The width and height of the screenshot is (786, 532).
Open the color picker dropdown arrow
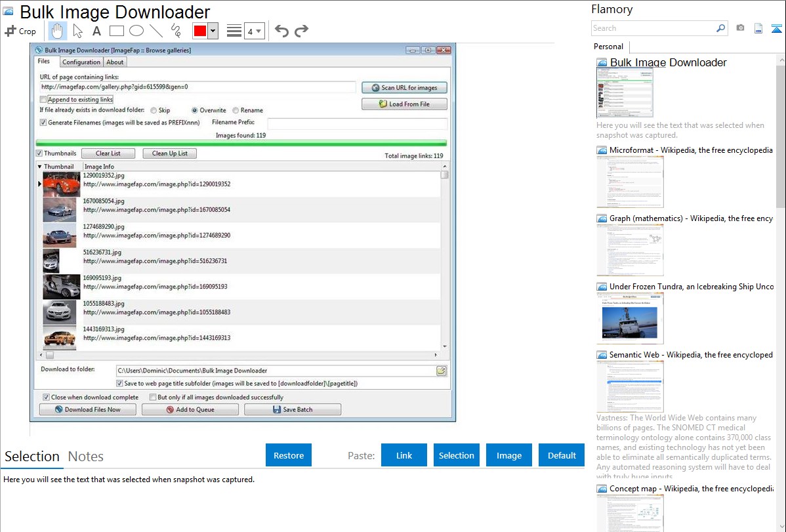pos(213,31)
